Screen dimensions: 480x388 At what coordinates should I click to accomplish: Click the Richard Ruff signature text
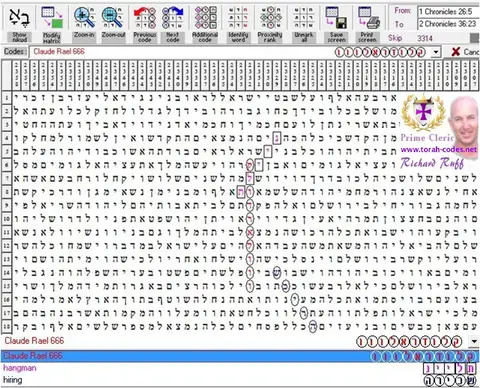pyautogui.click(x=432, y=163)
